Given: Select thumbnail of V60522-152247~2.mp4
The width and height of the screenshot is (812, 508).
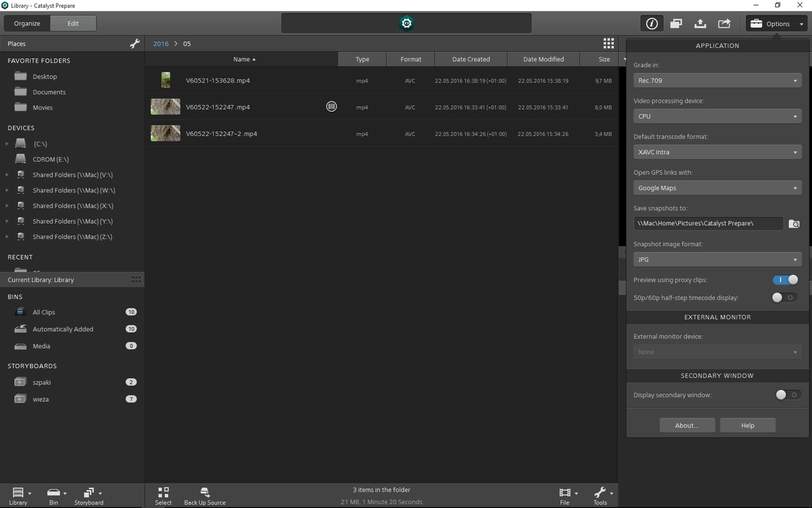Looking at the screenshot, I should (165, 133).
